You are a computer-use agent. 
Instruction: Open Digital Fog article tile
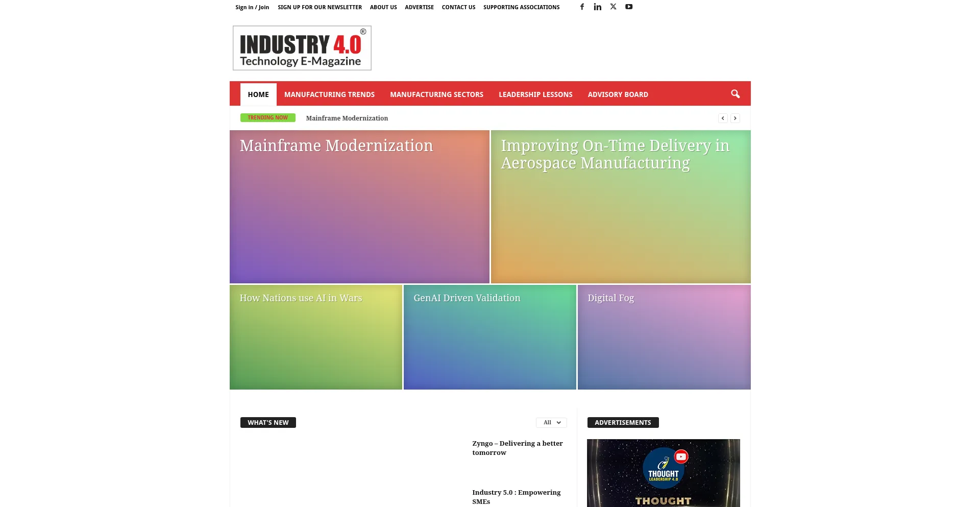pyautogui.click(x=664, y=337)
